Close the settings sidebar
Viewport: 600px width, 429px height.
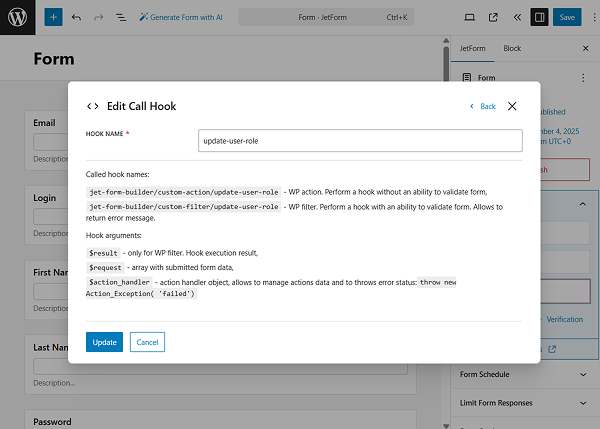coord(585,49)
